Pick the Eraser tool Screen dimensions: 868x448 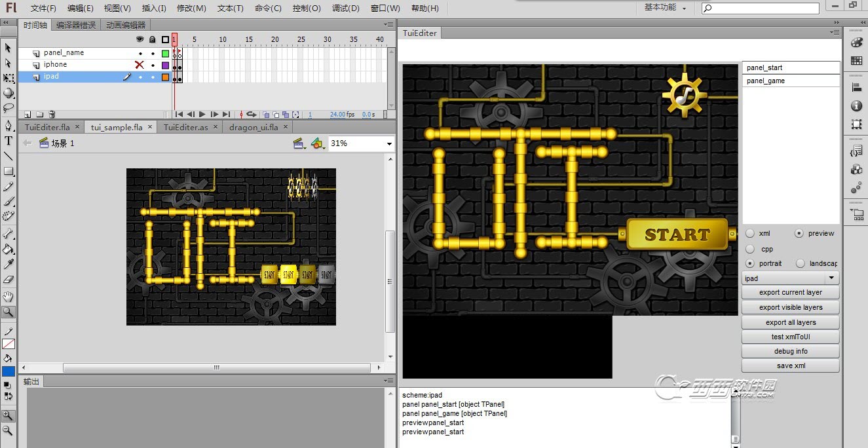click(9, 280)
